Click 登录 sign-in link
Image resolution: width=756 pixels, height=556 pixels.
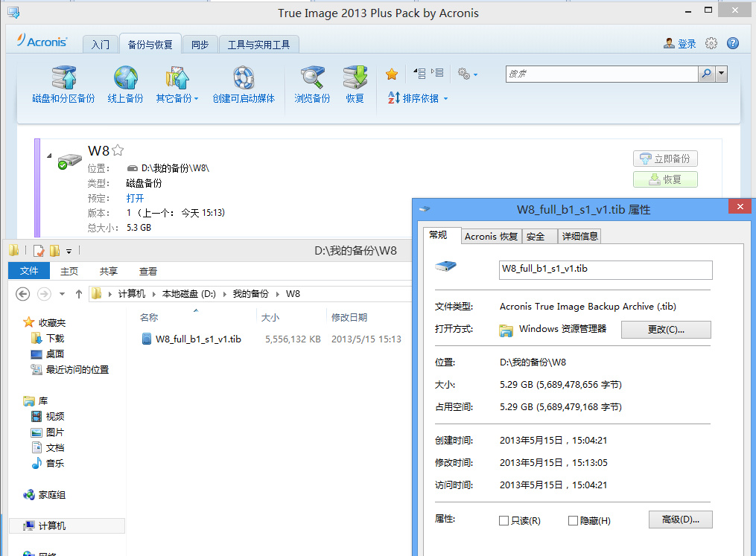click(687, 44)
